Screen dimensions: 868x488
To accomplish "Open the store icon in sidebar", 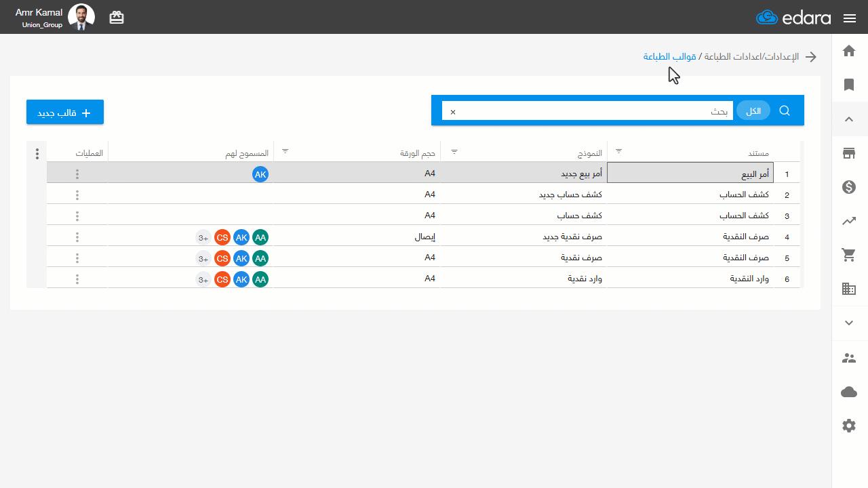I will tap(848, 153).
